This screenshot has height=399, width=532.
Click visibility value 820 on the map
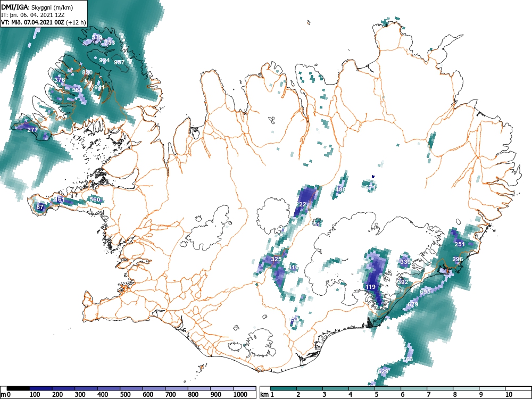[87, 72]
